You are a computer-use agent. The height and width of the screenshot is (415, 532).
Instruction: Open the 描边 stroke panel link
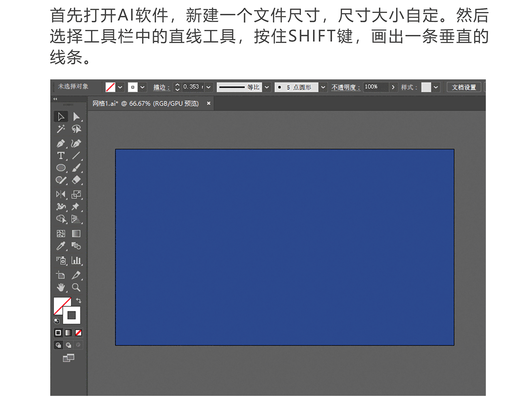(x=162, y=87)
